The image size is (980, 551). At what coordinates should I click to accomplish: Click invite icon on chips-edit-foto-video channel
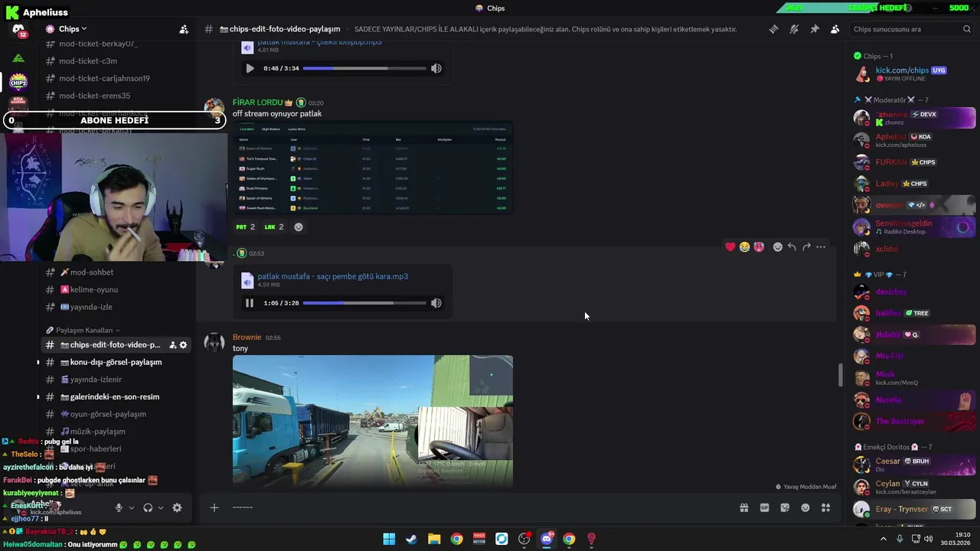173,345
